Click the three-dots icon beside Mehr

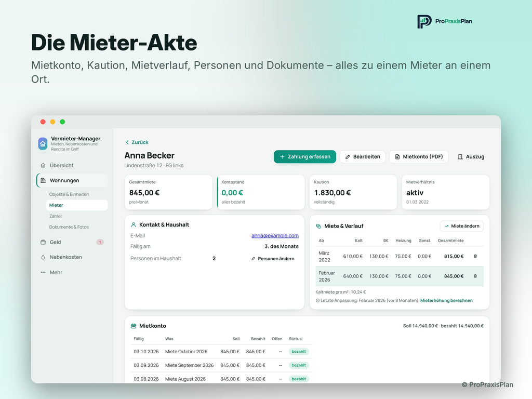(43, 272)
